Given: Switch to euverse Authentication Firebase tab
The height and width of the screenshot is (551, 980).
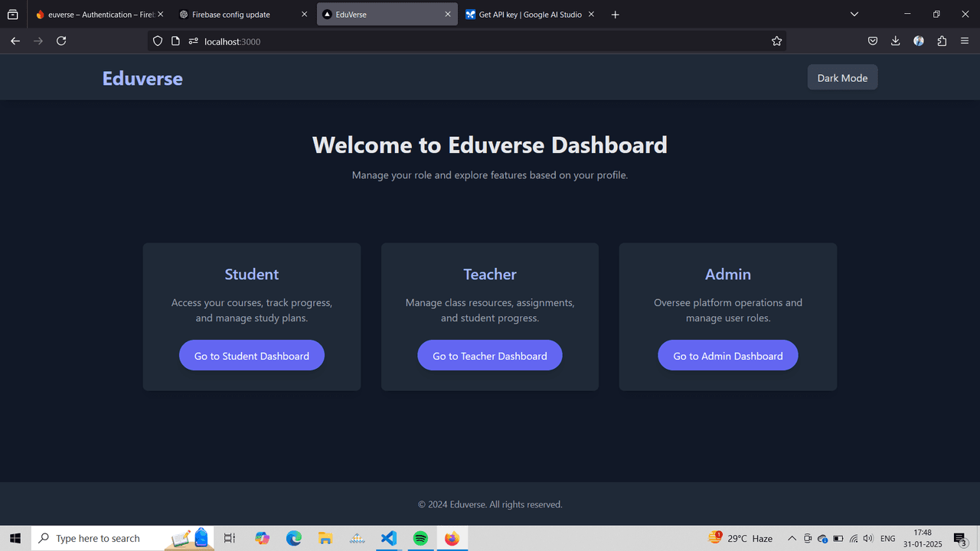Looking at the screenshot, I should (x=100, y=15).
